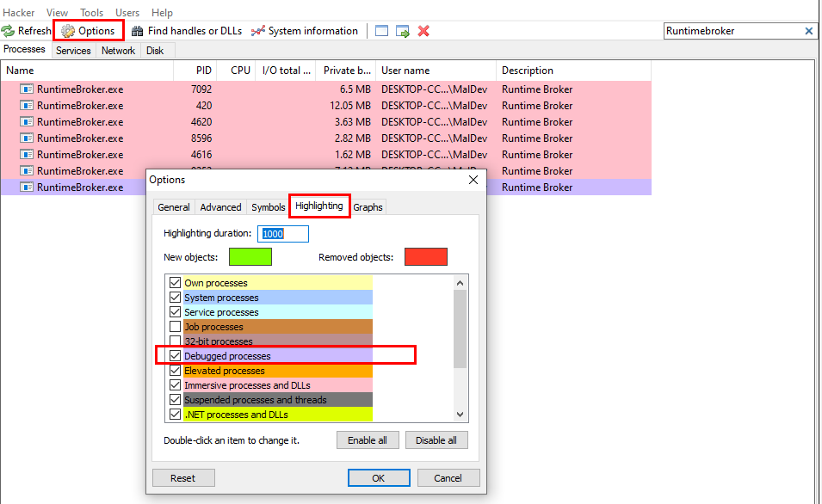Click the Refresh toolbar icon

click(8, 31)
